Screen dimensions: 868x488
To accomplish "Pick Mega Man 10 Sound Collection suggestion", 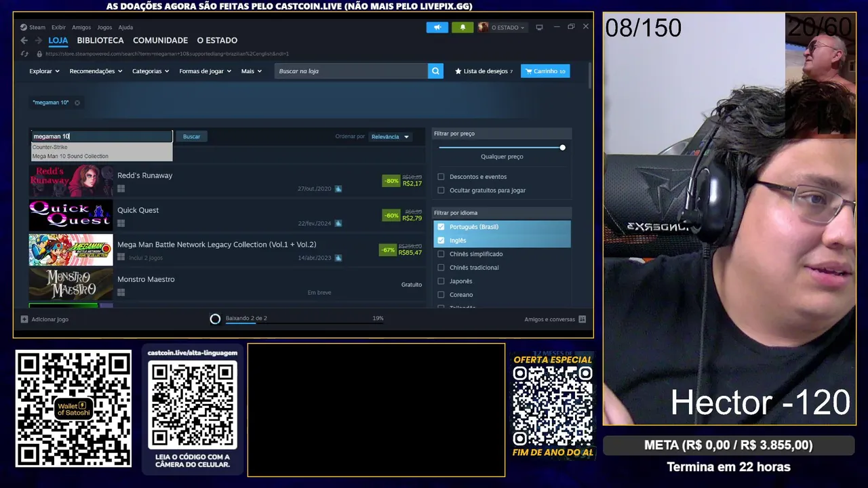I will [x=70, y=157].
